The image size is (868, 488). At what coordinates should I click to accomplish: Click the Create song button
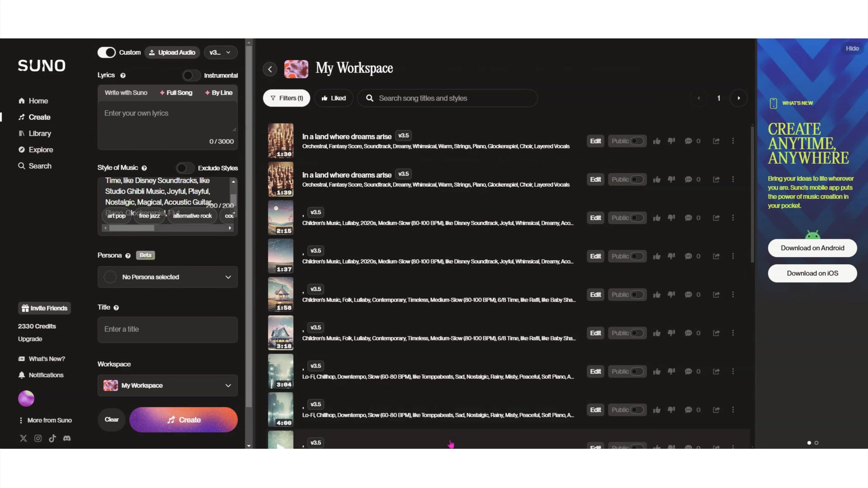click(184, 420)
